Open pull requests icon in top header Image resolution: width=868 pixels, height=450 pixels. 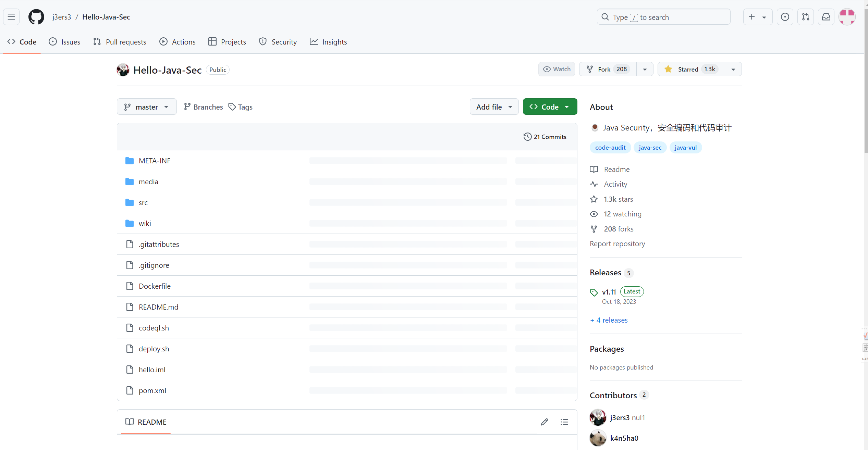click(x=806, y=17)
